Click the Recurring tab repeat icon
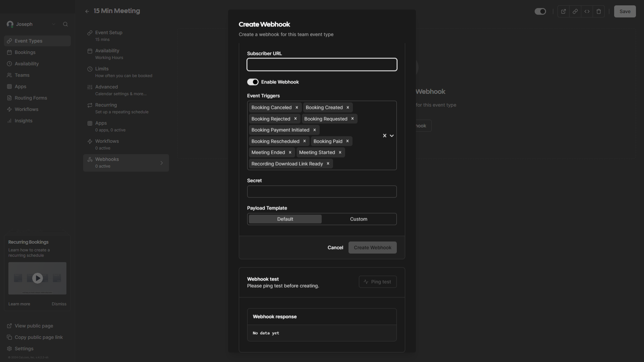 coord(90,105)
